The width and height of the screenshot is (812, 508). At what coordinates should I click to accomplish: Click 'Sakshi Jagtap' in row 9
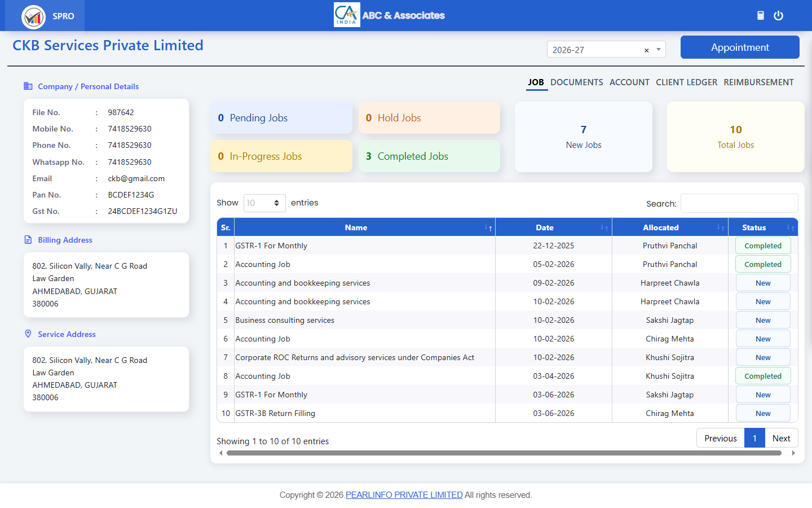coord(670,395)
